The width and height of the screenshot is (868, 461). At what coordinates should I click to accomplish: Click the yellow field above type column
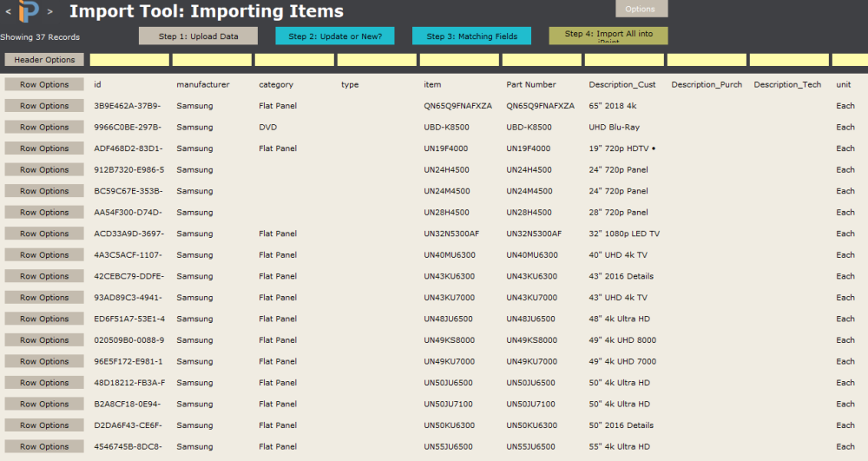point(377,60)
